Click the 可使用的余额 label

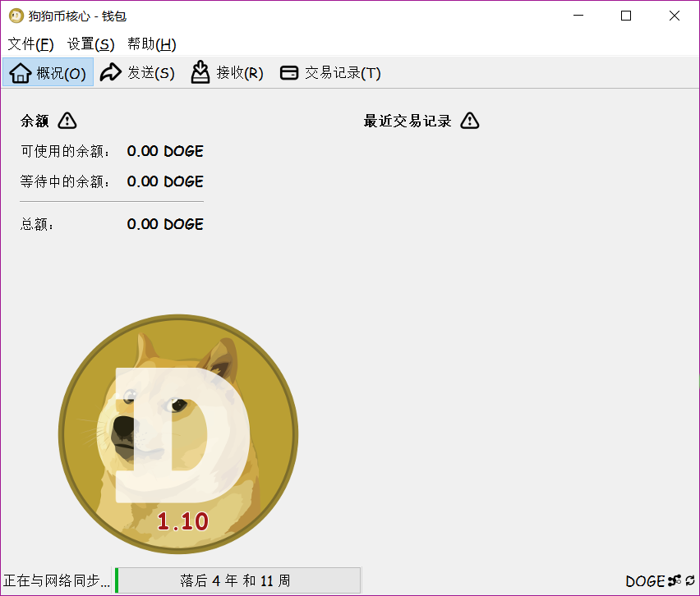click(65, 151)
